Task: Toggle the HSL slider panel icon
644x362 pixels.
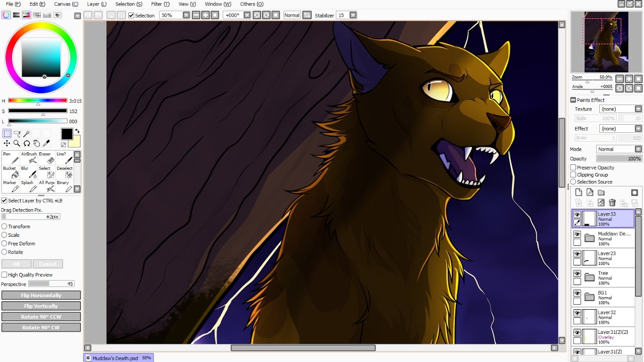Action: coord(26,15)
